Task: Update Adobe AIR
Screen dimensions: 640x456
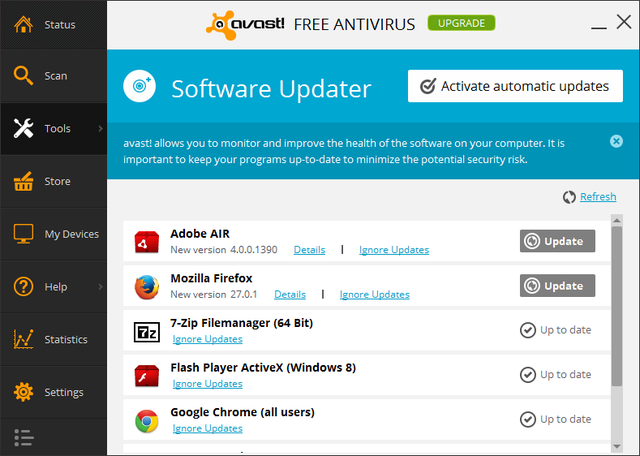Action: point(557,241)
